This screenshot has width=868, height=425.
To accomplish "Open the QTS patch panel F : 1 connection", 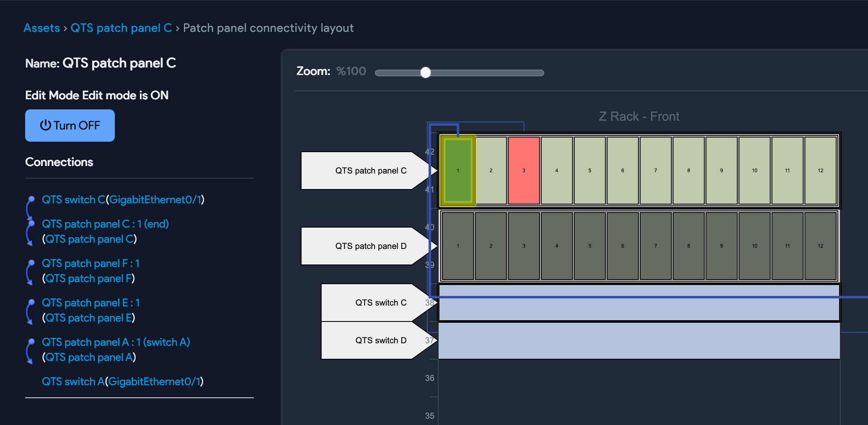I will [x=90, y=263].
